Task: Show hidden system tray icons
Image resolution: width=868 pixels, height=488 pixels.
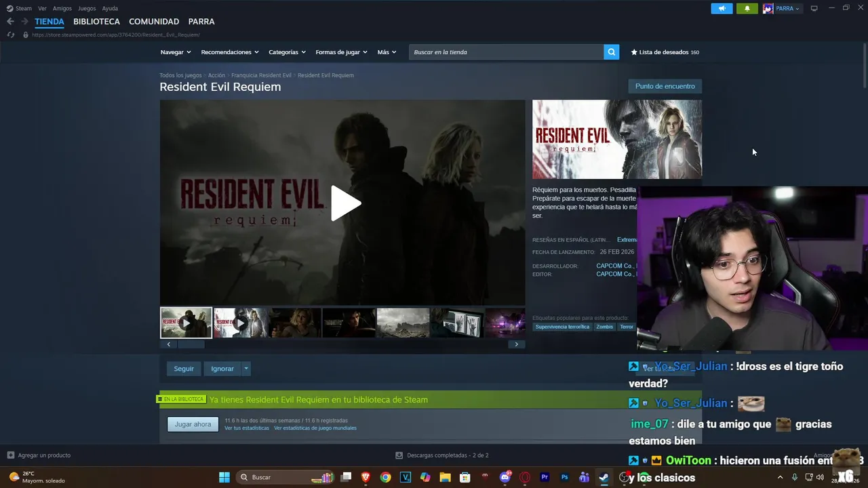Action: [780, 477]
